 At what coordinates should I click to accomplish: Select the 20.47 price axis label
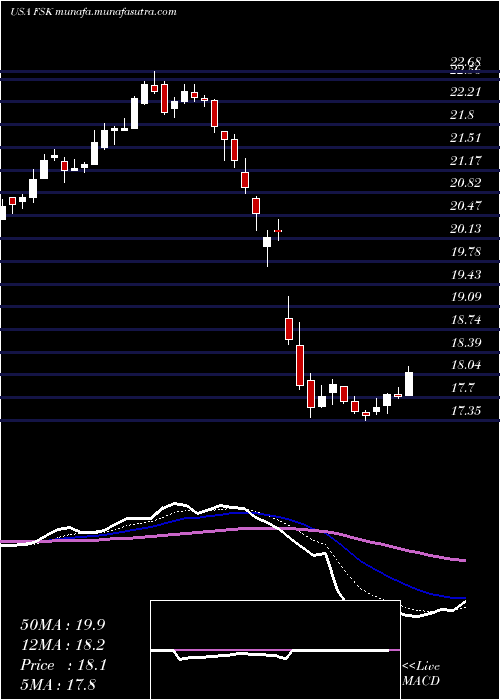click(x=465, y=206)
